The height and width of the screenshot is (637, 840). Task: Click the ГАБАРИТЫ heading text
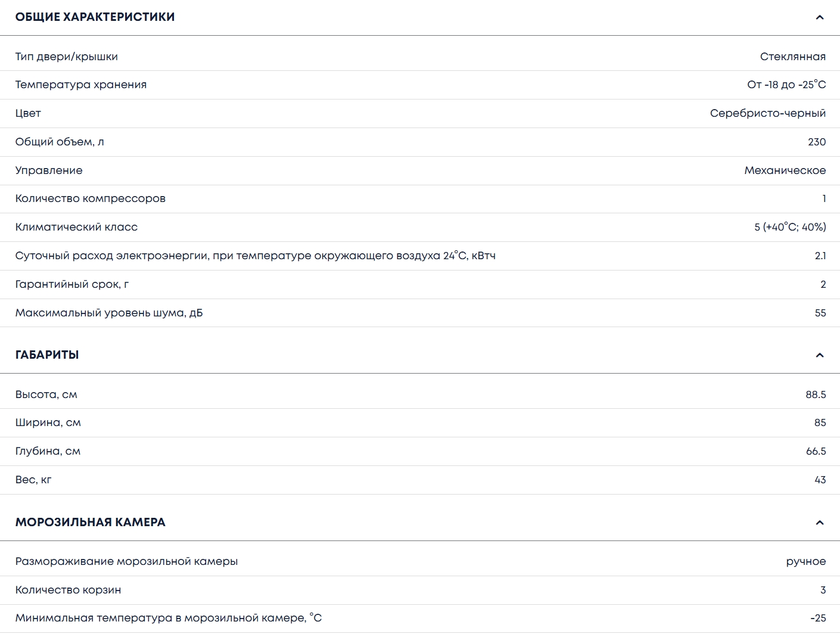tap(47, 355)
